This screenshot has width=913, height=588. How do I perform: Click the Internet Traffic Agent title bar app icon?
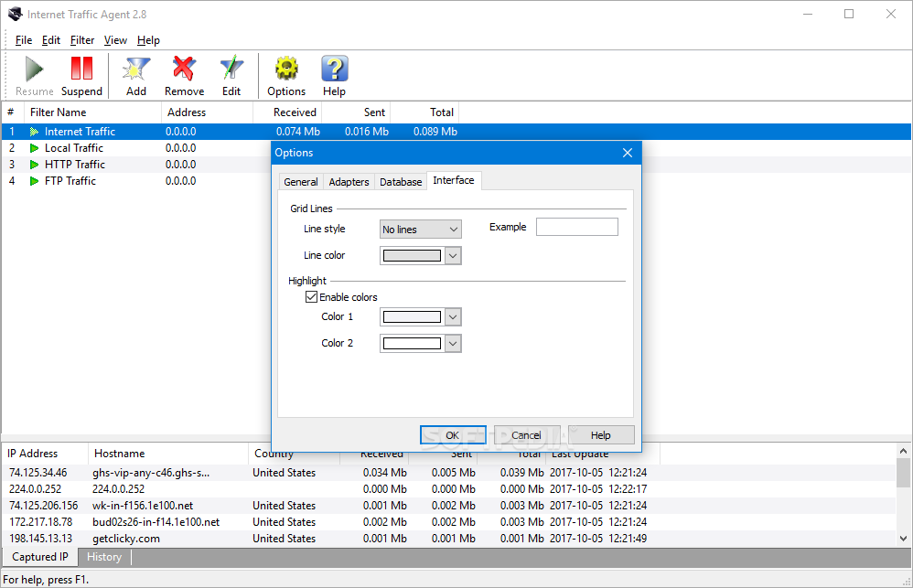click(x=16, y=14)
